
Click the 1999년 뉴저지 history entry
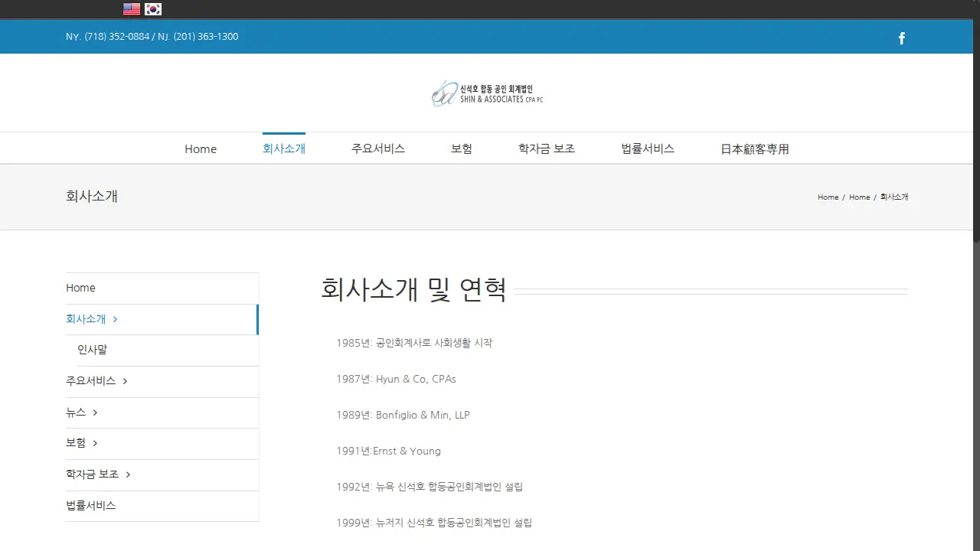(434, 523)
